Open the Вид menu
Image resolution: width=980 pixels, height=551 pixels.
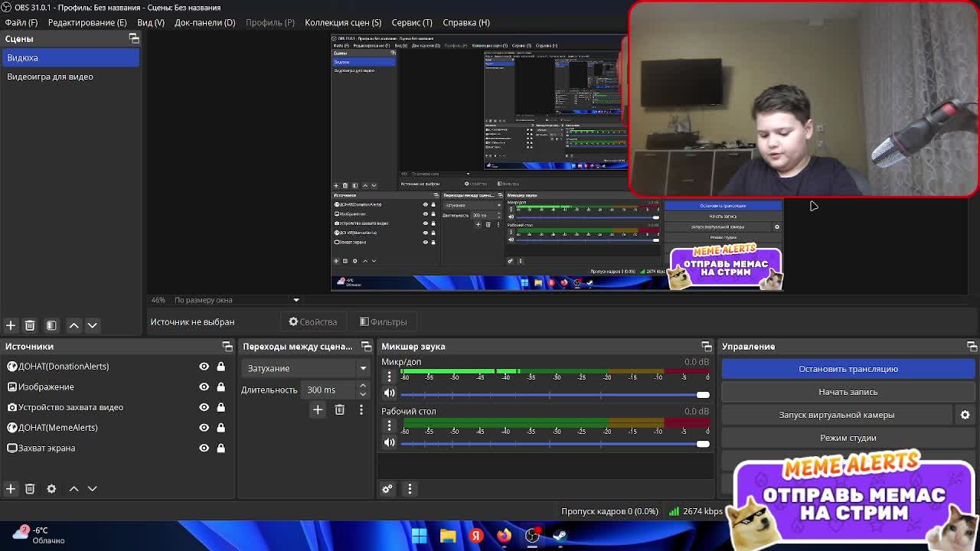(x=151, y=22)
